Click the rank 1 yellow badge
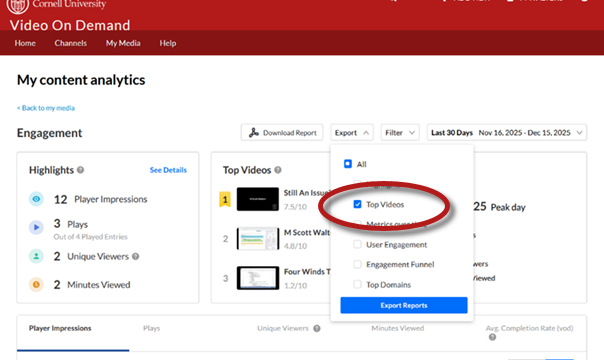Screen dimensions: 604x360 pyautogui.click(x=225, y=199)
